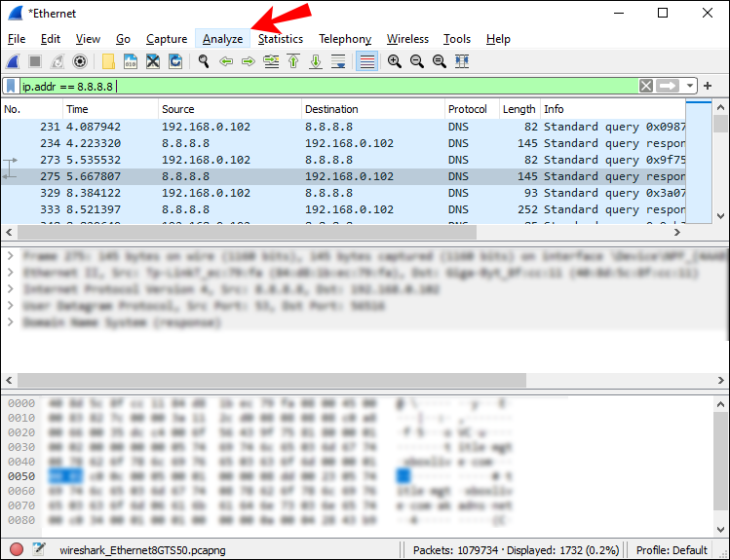
Task: Jump to the last packet
Action: (316, 61)
